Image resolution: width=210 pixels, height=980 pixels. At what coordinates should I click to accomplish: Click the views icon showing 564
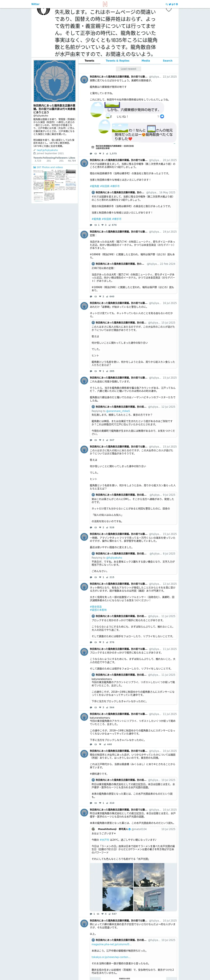tap(107, 707)
